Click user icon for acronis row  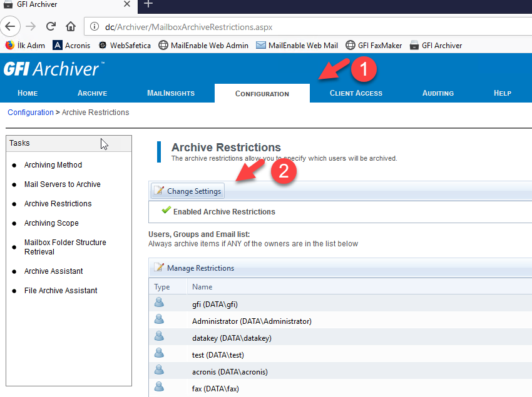pyautogui.click(x=159, y=370)
